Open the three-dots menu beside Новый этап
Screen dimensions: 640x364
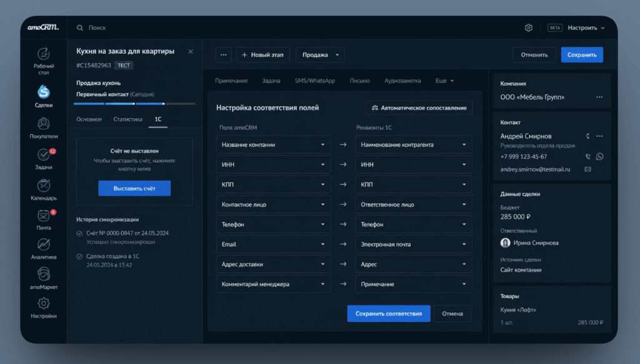pyautogui.click(x=223, y=54)
